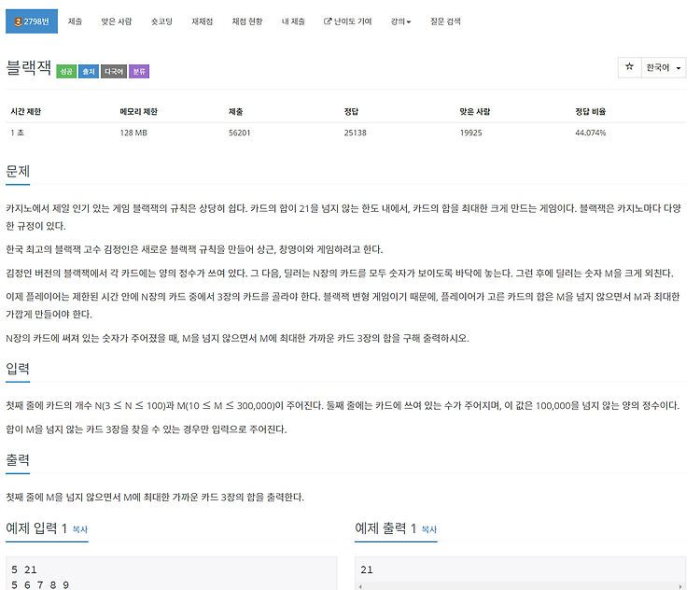Image resolution: width=700 pixels, height=590 pixels.
Task: Open the 채점 현황 tab
Action: click(247, 21)
